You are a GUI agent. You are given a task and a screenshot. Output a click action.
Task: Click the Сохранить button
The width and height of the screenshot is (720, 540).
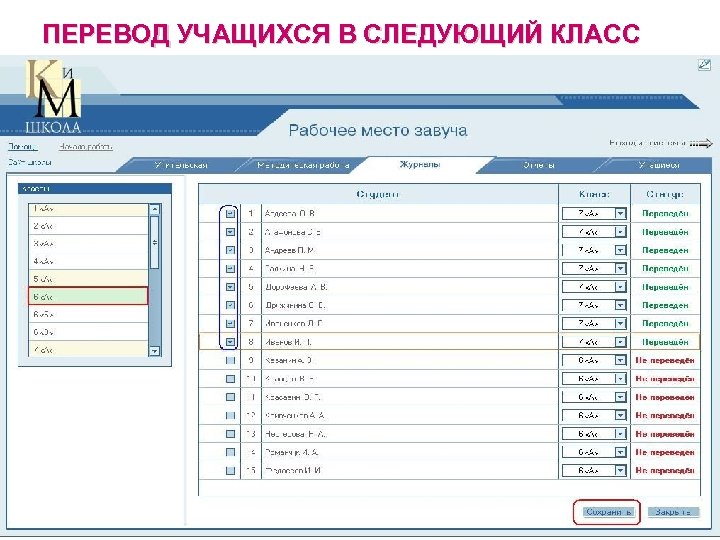click(x=609, y=512)
